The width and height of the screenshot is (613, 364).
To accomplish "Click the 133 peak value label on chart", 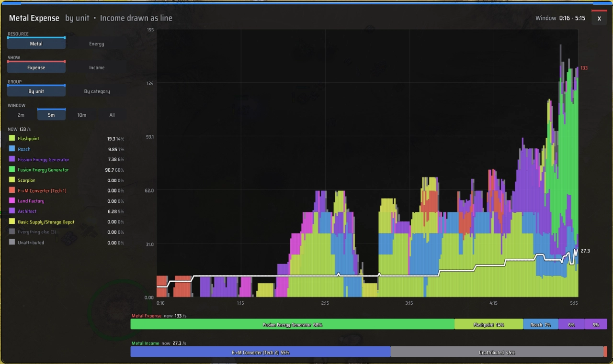I will 584,68.
